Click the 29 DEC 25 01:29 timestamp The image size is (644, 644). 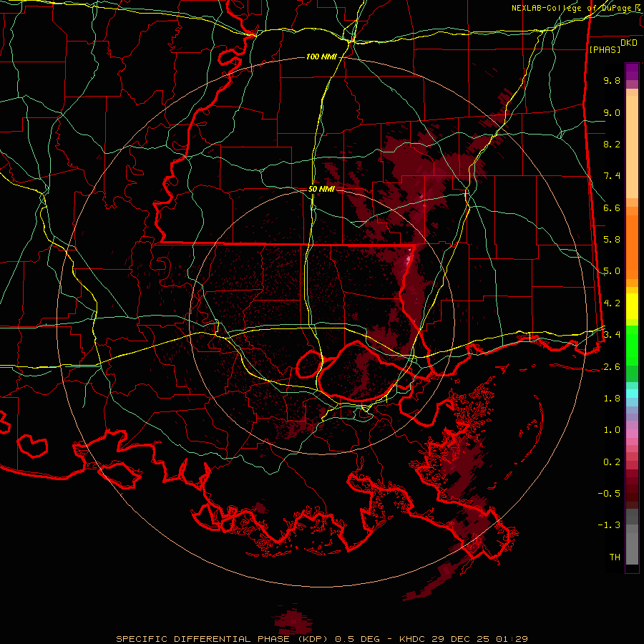[x=479, y=639]
